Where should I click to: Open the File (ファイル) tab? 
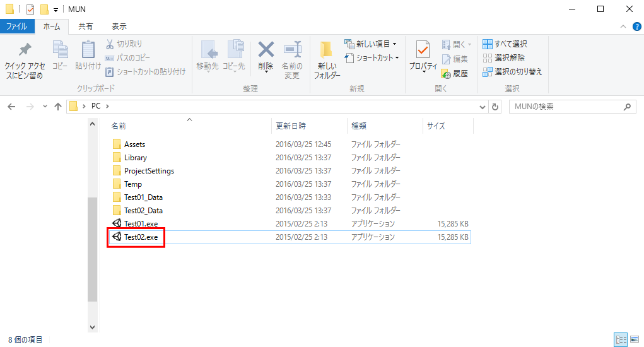coord(17,26)
